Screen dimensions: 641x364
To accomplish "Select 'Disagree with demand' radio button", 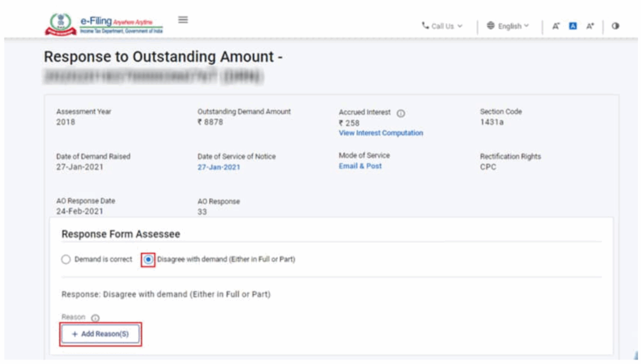I will (x=148, y=260).
